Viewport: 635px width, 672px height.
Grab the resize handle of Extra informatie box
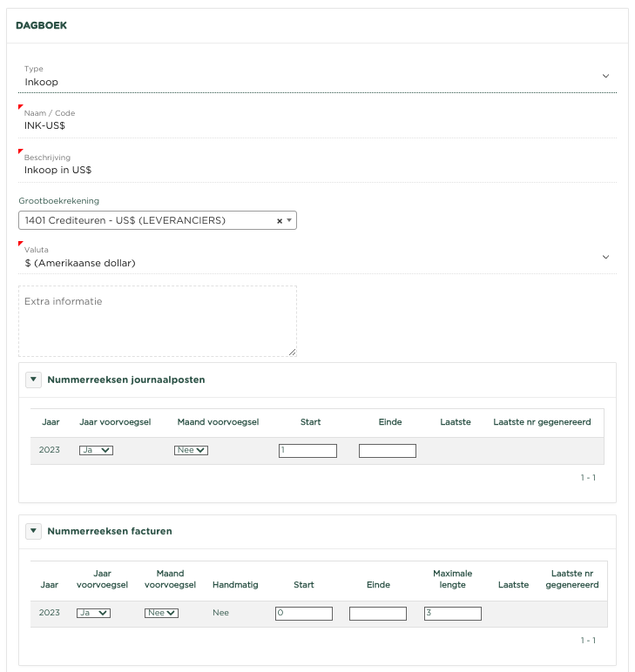293,352
